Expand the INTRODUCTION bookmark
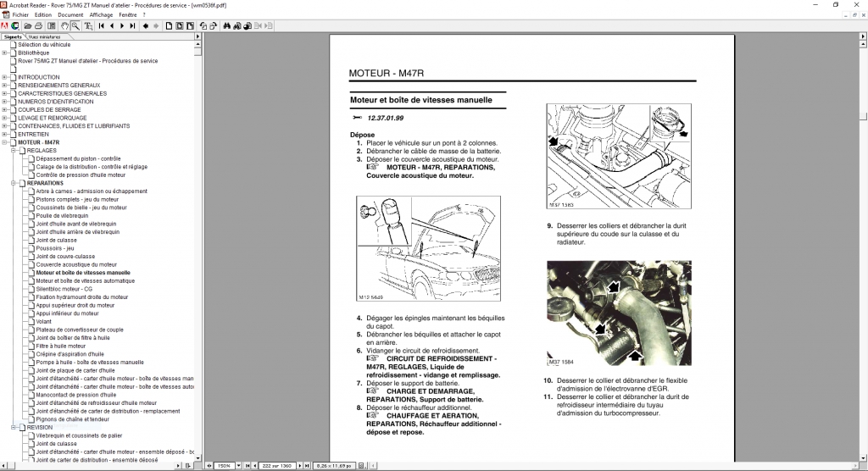The image size is (868, 471). coord(4,77)
